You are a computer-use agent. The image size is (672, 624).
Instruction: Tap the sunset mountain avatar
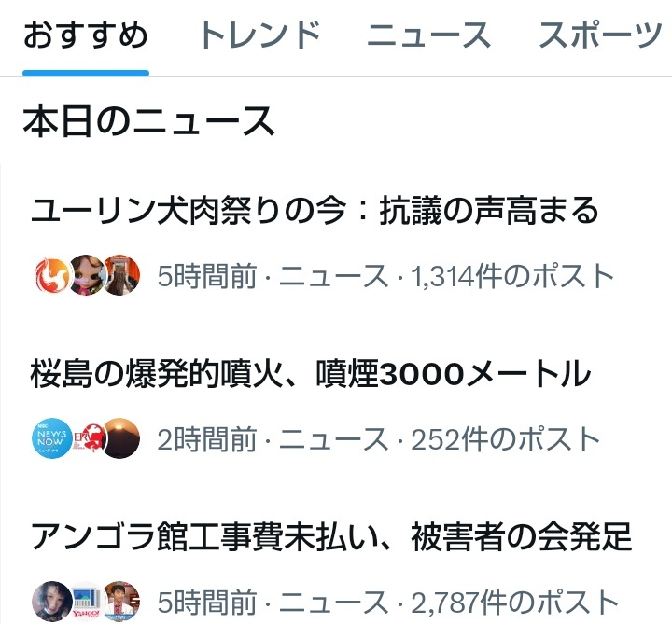[121, 438]
